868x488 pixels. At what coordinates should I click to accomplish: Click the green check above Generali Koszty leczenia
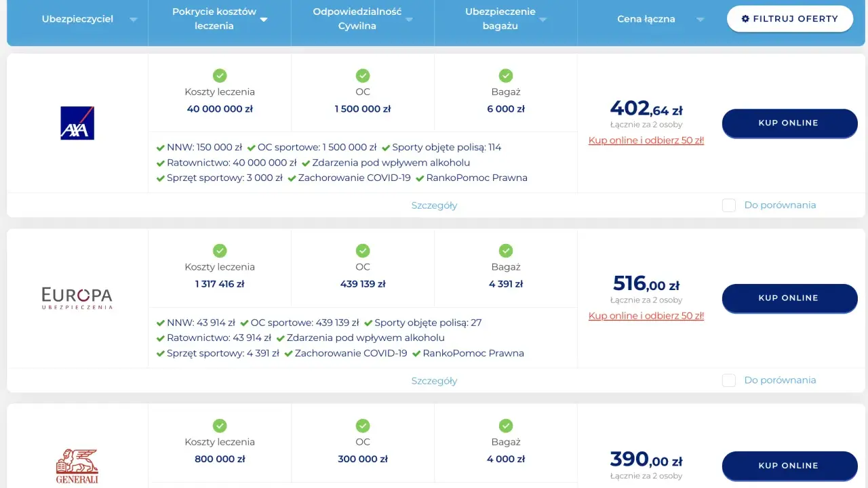pyautogui.click(x=220, y=426)
